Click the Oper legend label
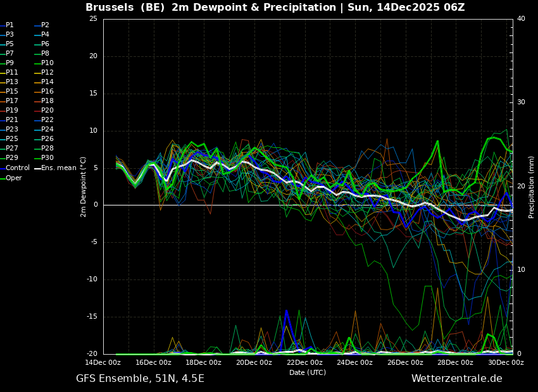Screen dimensions: 538x392 click(14, 178)
